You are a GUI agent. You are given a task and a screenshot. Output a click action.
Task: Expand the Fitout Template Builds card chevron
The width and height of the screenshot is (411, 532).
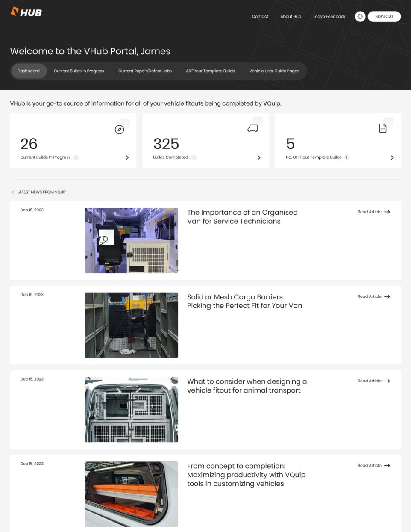[392, 157]
